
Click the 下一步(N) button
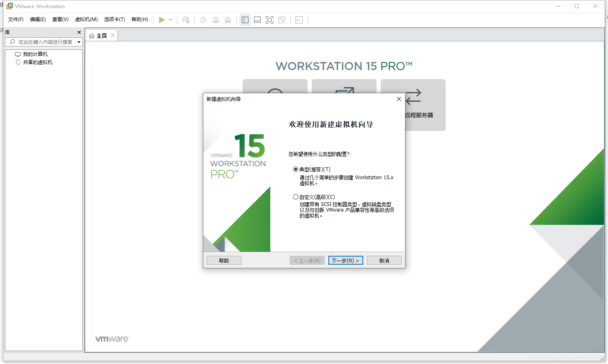[345, 260]
